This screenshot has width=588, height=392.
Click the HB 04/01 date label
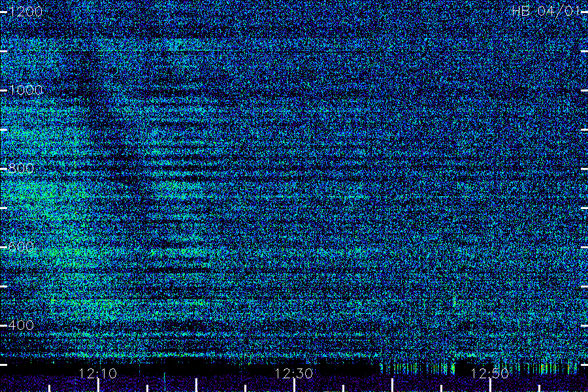(546, 11)
